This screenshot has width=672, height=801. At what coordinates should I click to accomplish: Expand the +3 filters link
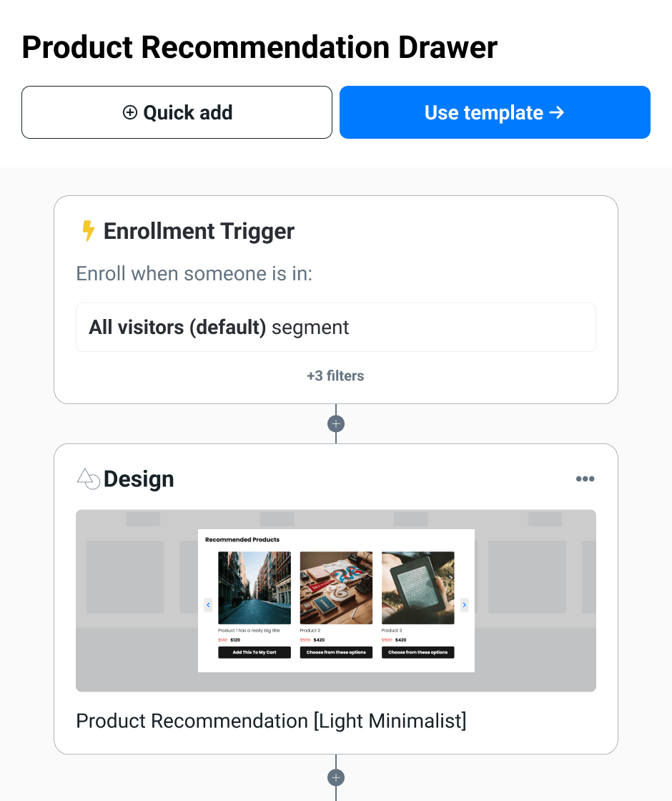335,376
